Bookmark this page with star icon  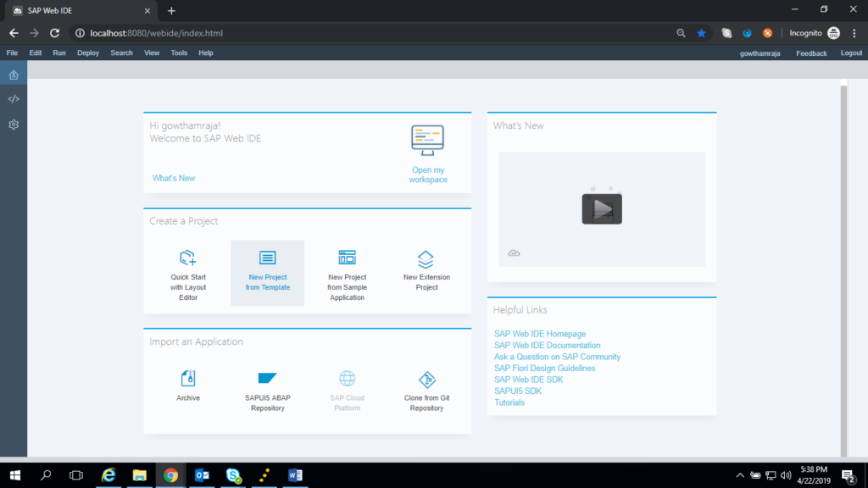tap(701, 33)
